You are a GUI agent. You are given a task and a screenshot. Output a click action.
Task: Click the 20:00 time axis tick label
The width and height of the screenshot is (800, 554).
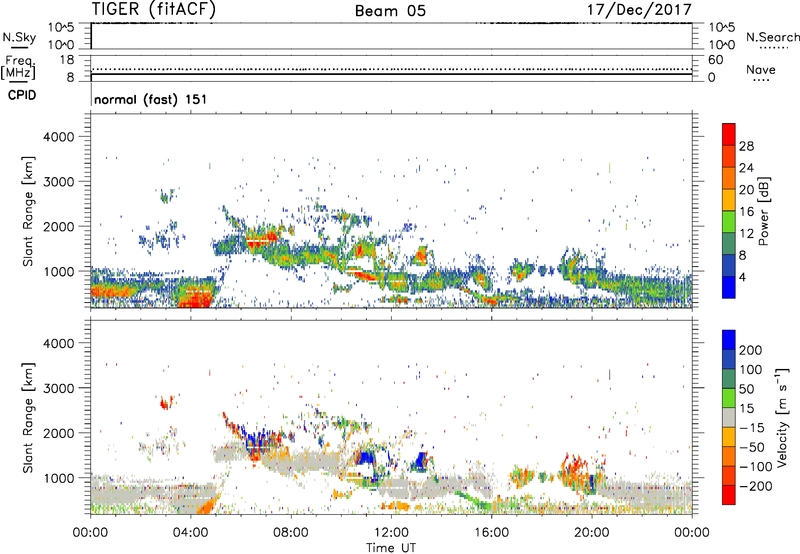[x=591, y=533]
